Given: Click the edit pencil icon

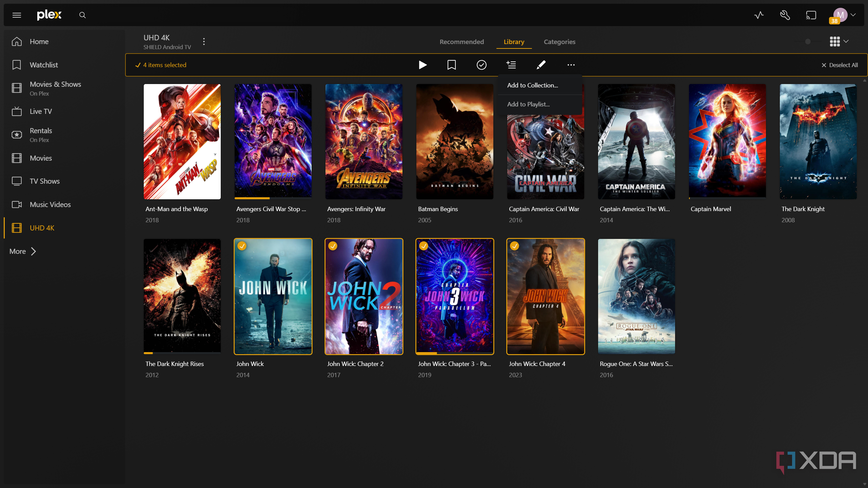Looking at the screenshot, I should tap(541, 65).
